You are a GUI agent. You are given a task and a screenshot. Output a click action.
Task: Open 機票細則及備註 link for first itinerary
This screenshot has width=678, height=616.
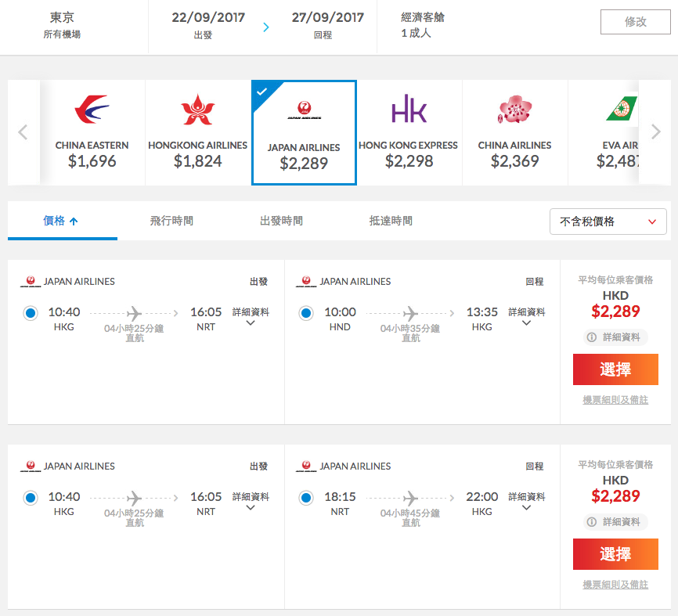pos(615,400)
